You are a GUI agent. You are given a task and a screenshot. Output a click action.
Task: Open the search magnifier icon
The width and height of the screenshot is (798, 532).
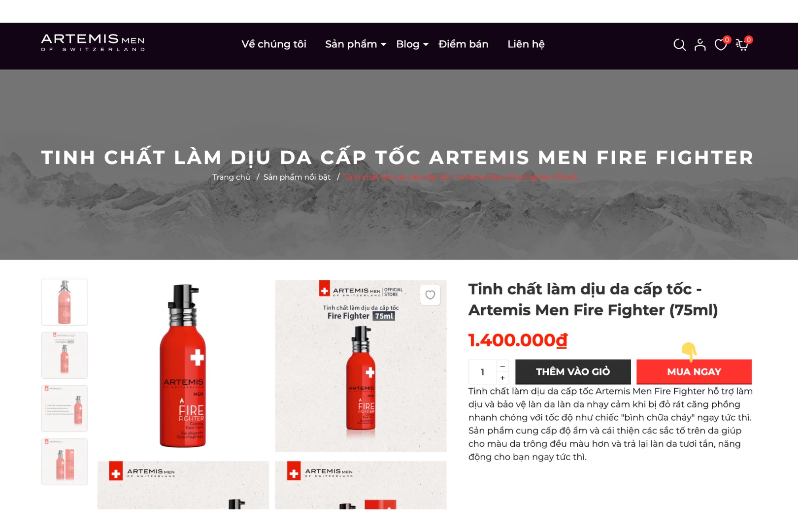679,45
